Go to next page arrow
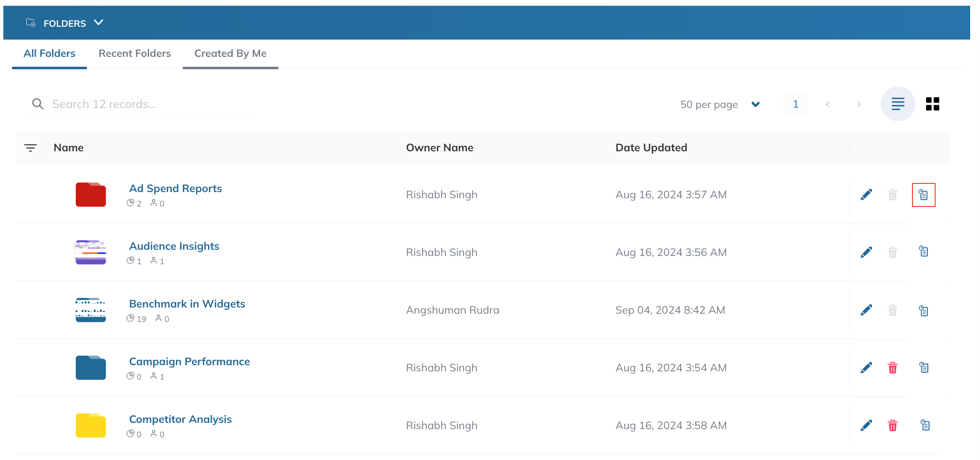Image resolution: width=980 pixels, height=460 pixels. click(859, 104)
